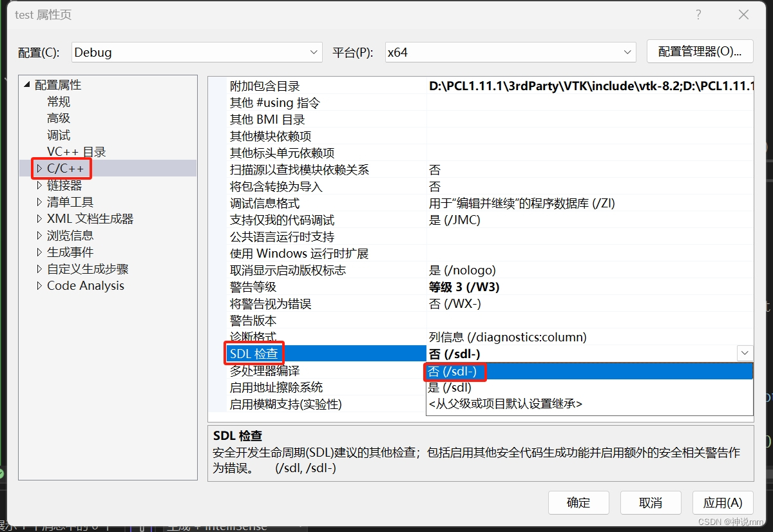Expand the 清单工具 tree node
The width and height of the screenshot is (773, 532).
[x=39, y=202]
